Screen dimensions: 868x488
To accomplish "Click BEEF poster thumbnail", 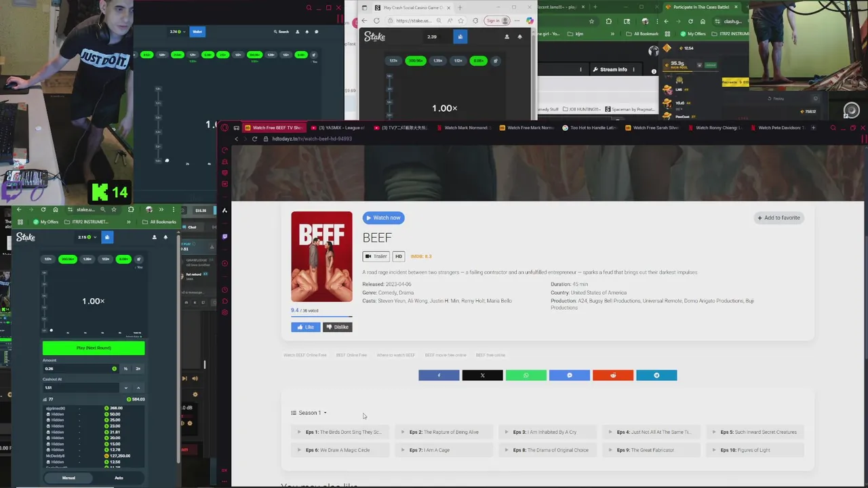I will [x=321, y=257].
